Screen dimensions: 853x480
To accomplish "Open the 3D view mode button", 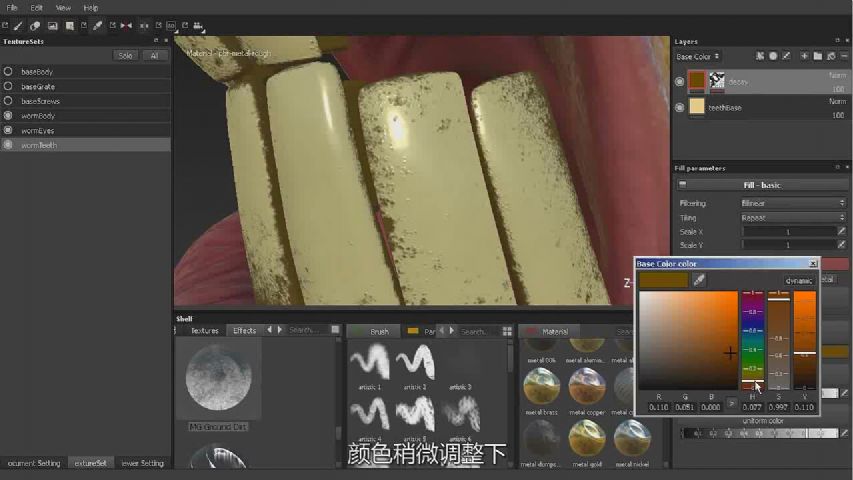I will point(171,26).
